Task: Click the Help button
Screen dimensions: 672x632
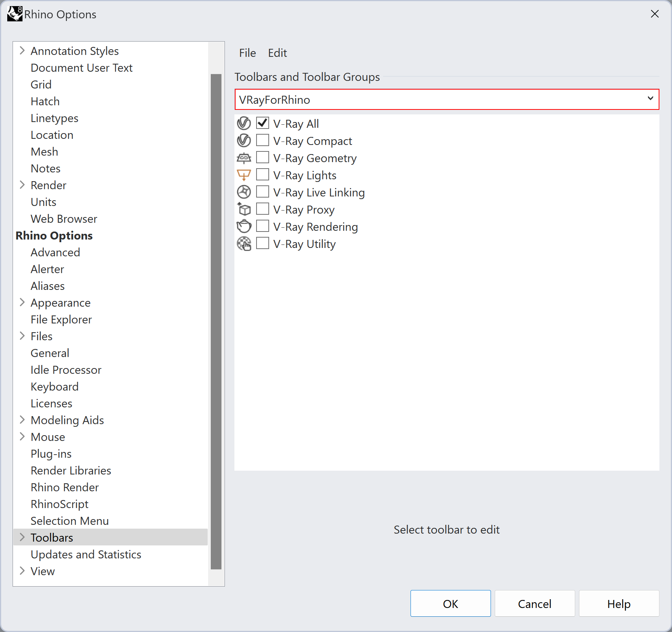Action: (619, 604)
